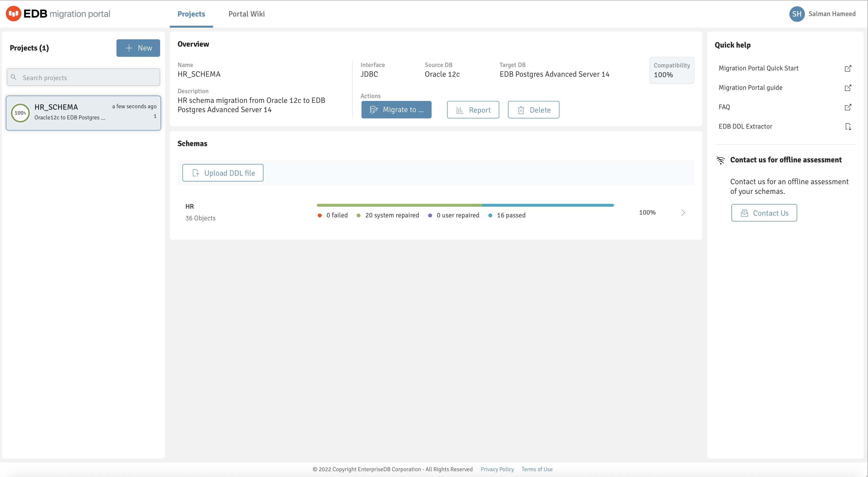This screenshot has height=477, width=868.
Task: Click the HR schema name
Action: coord(189,206)
